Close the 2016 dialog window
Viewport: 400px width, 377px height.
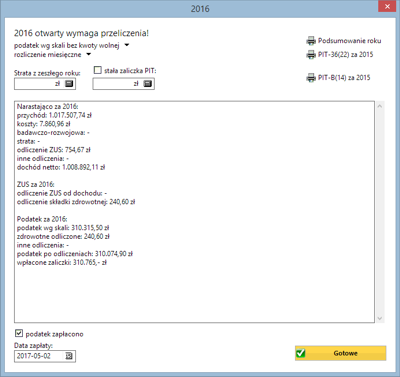click(387, 7)
